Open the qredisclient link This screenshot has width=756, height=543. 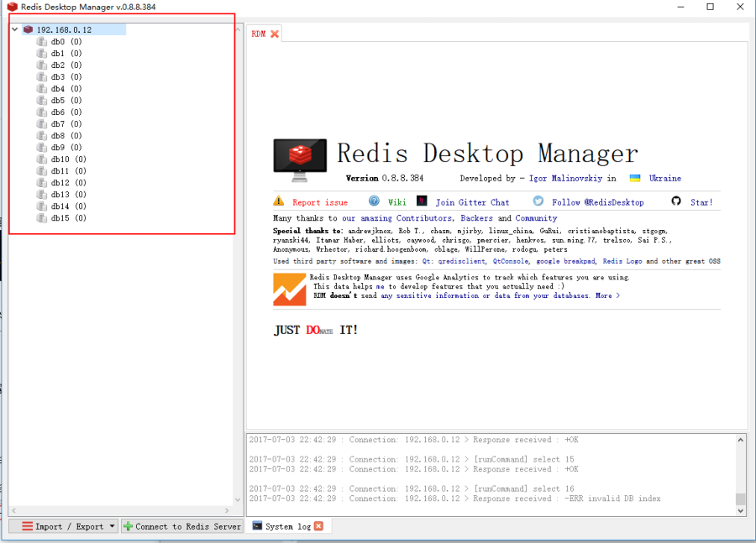point(461,261)
